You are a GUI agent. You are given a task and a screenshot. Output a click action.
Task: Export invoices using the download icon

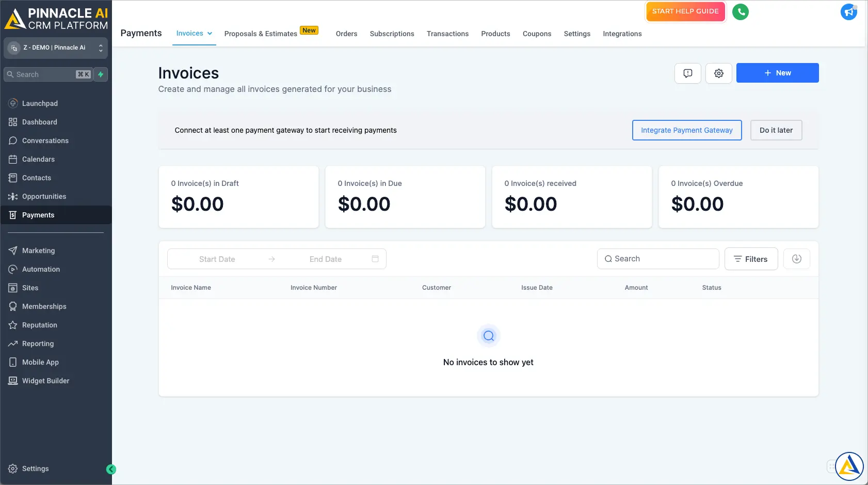click(796, 259)
